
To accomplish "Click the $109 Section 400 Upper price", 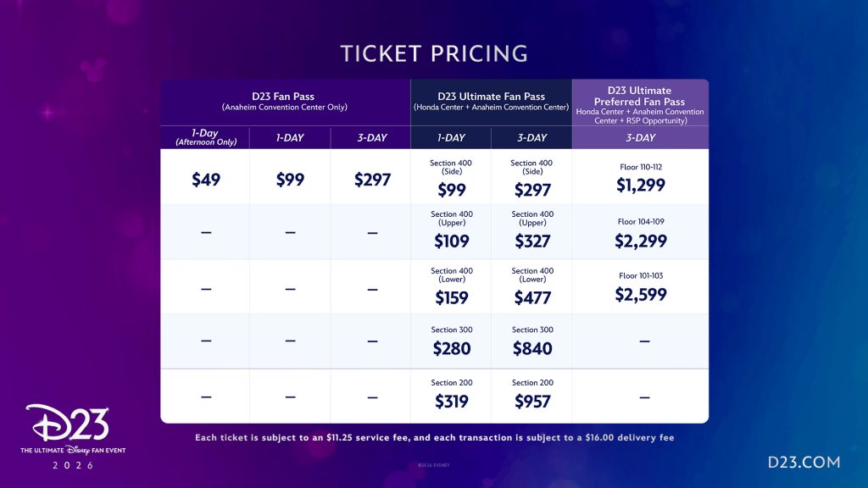I will pyautogui.click(x=451, y=241).
